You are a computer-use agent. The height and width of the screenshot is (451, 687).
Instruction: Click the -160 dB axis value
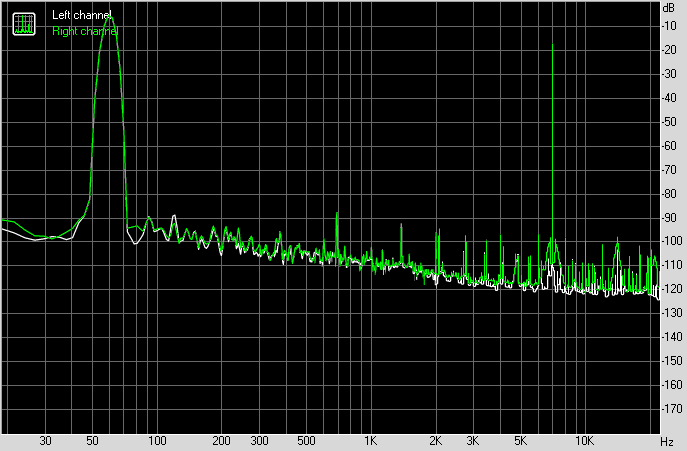(671, 385)
